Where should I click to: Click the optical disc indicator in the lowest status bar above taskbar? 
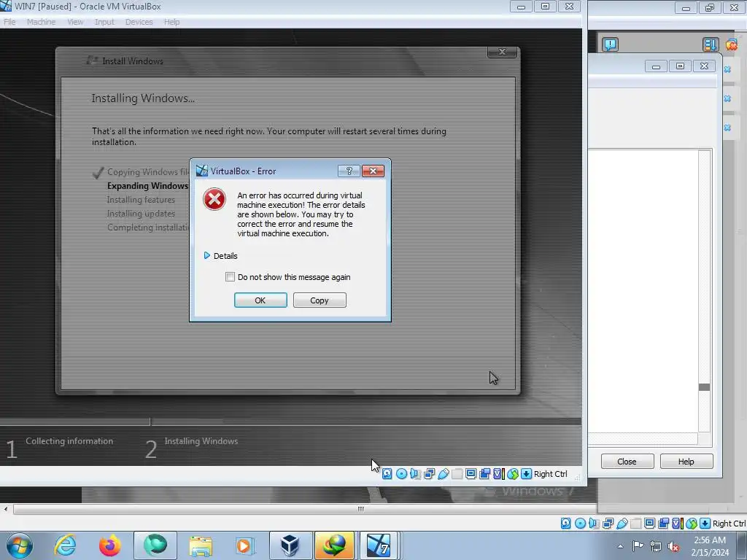pyautogui.click(x=580, y=524)
